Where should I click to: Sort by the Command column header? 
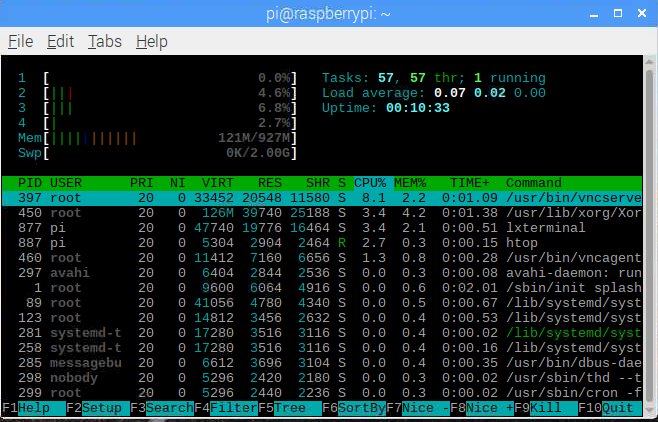534,183
